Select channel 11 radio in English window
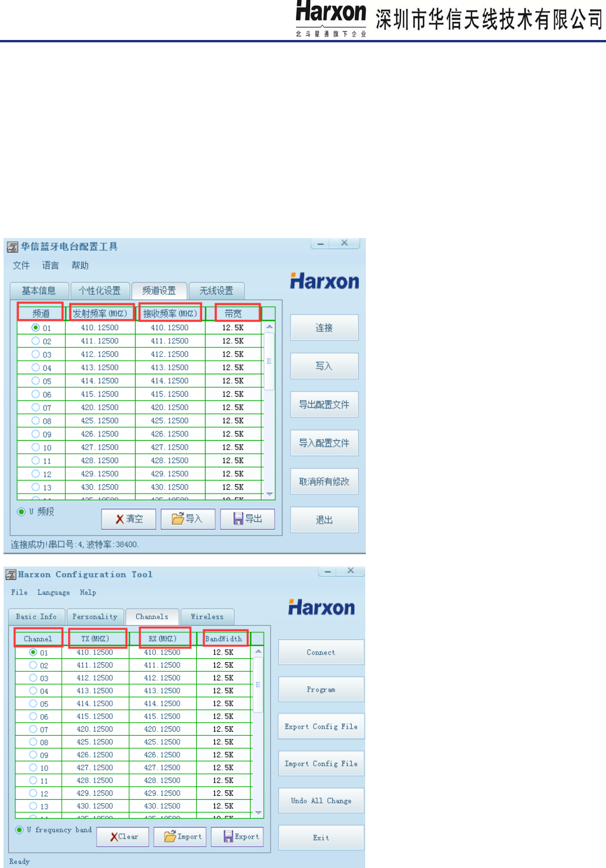 pos(33,780)
